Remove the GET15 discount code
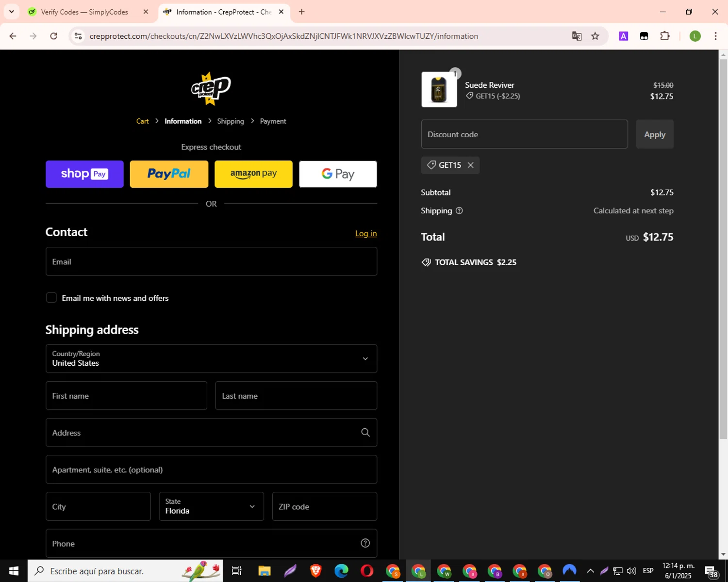This screenshot has height=582, width=728. [470, 165]
